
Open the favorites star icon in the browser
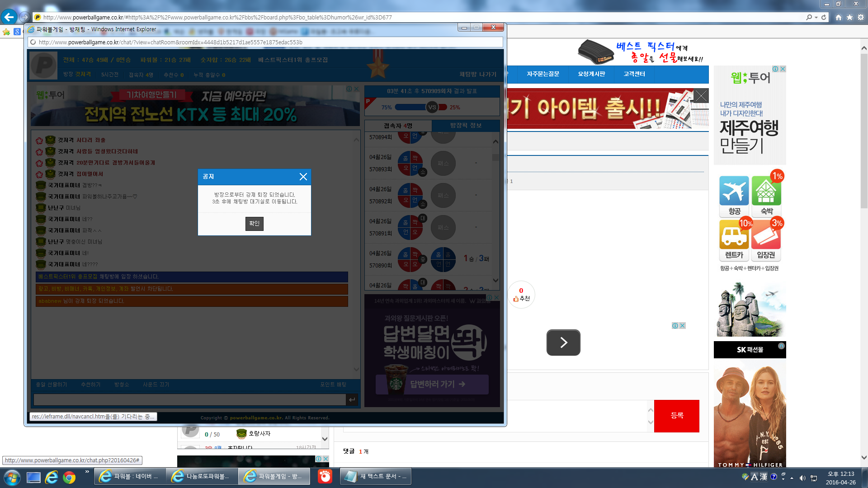[849, 17]
